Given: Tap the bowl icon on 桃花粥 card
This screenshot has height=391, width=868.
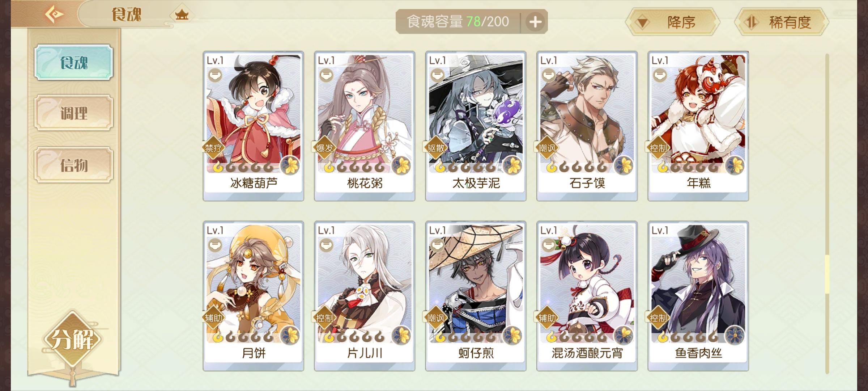Looking at the screenshot, I should [x=326, y=75].
